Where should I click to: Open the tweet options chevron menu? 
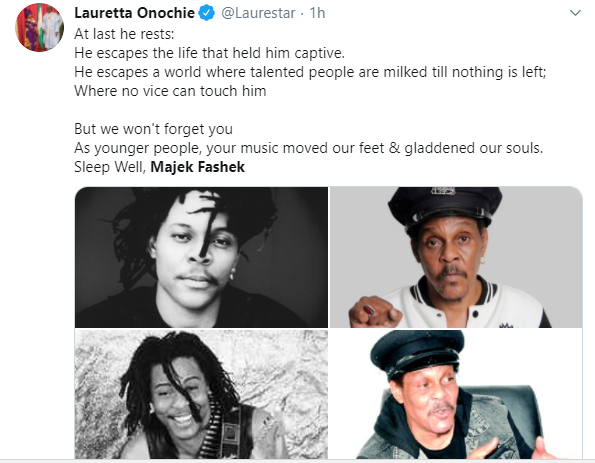pyautogui.click(x=575, y=13)
